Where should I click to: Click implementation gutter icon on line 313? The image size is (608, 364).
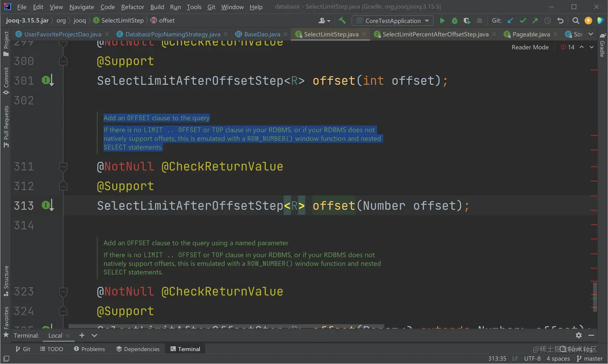tap(47, 205)
